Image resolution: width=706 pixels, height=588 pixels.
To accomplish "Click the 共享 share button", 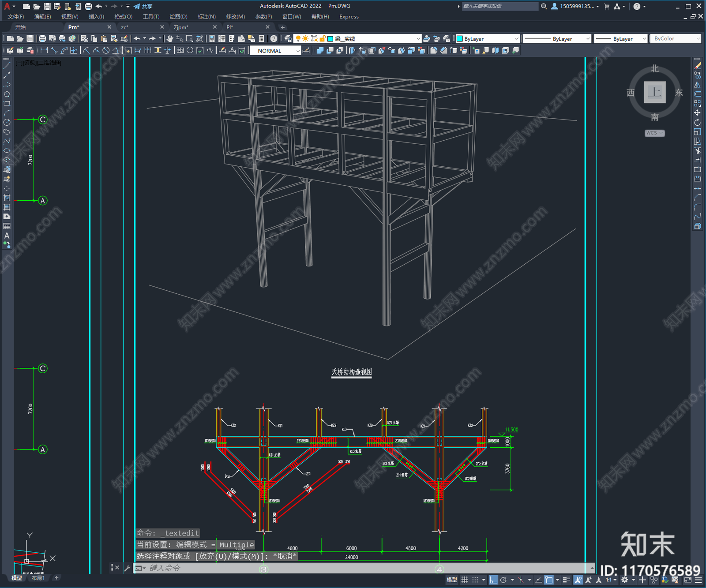I will coord(143,6).
